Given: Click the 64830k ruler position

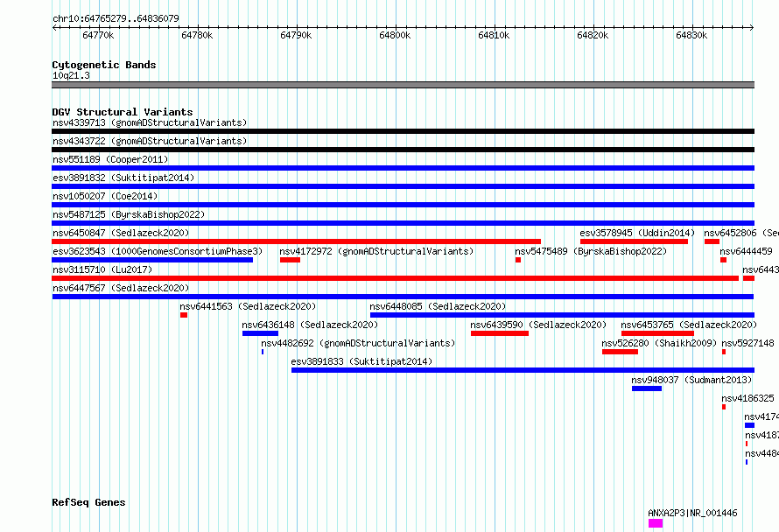Looking at the screenshot, I should 691,35.
